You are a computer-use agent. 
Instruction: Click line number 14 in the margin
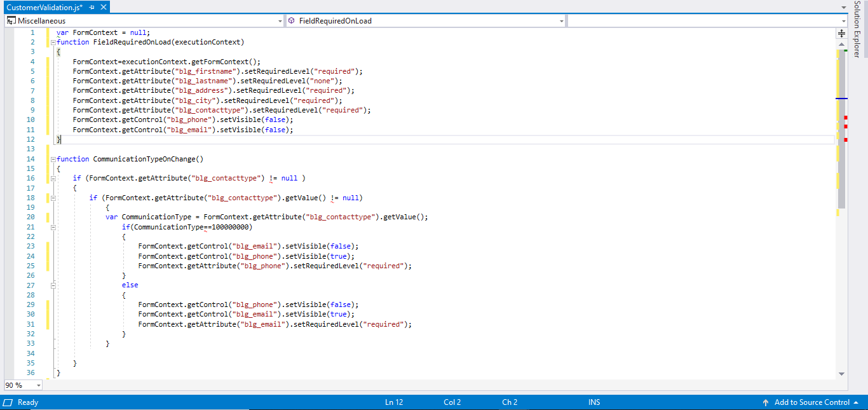click(x=30, y=158)
